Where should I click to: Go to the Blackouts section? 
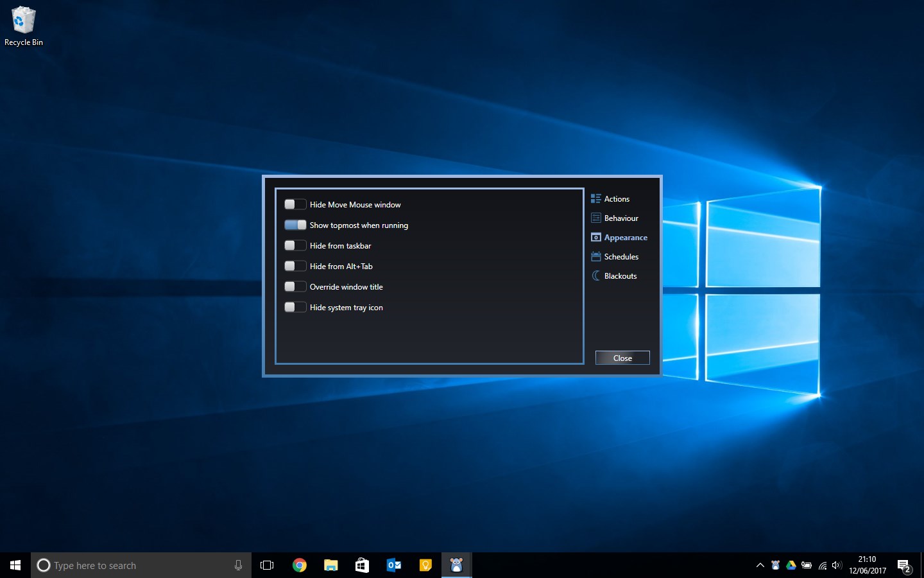click(620, 276)
